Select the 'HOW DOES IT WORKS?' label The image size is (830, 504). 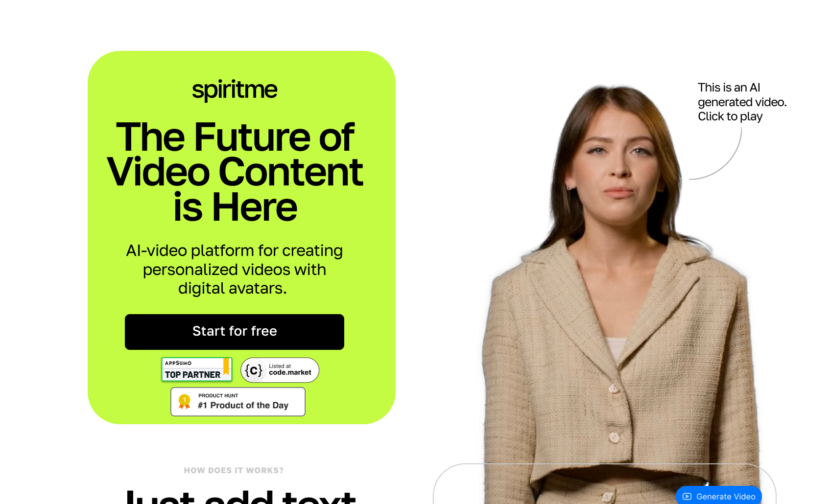[x=234, y=470]
